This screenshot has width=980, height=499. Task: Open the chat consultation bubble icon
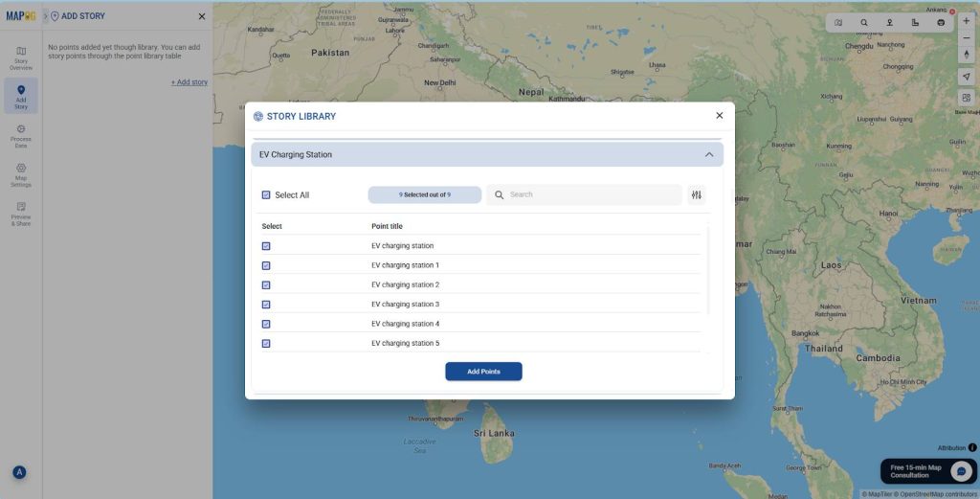coord(961,471)
